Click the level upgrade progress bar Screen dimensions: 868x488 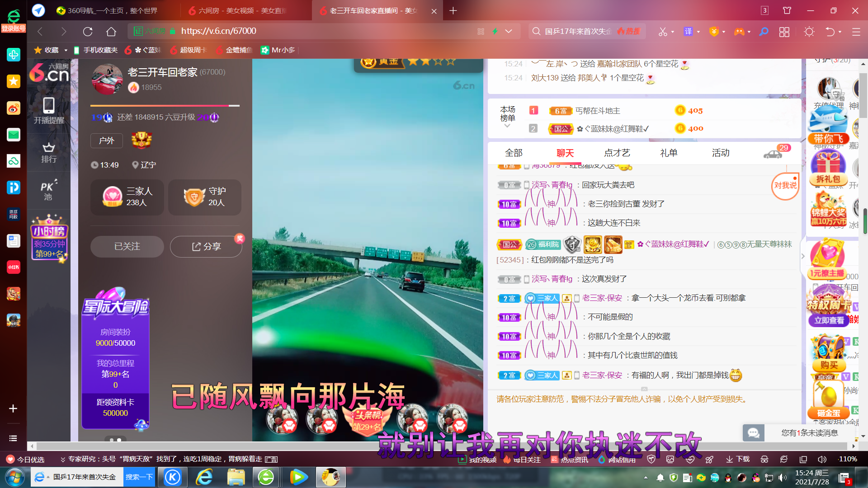(x=165, y=106)
